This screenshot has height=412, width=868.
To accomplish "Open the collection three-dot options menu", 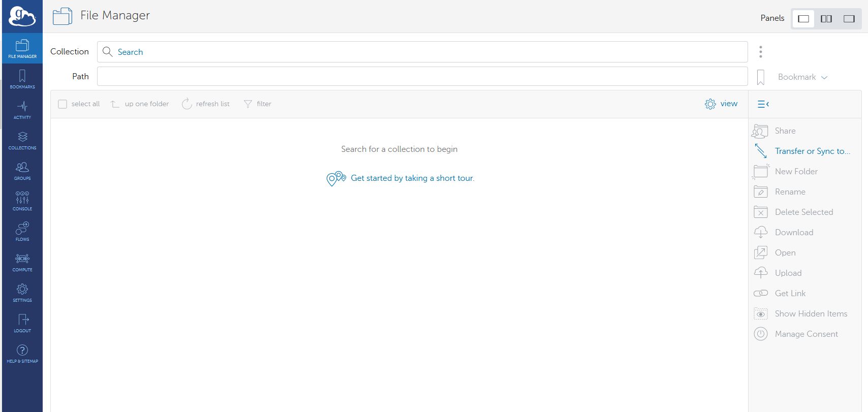I will 760,52.
